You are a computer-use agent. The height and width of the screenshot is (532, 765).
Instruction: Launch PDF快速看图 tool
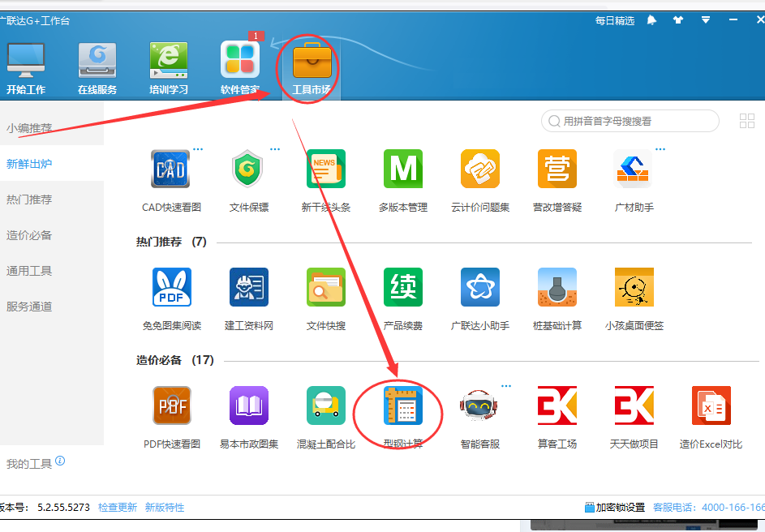172,405
